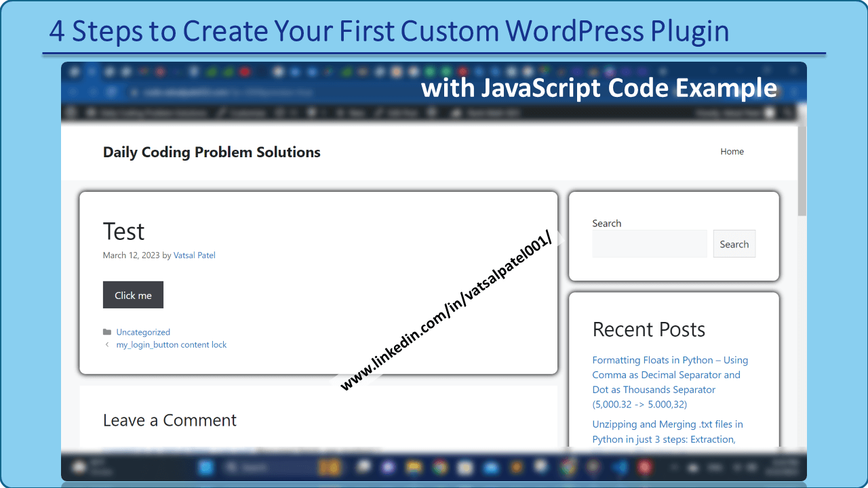Screen dimensions: 868x488
Task: Click the previous post arrow icon
Action: pos(107,345)
